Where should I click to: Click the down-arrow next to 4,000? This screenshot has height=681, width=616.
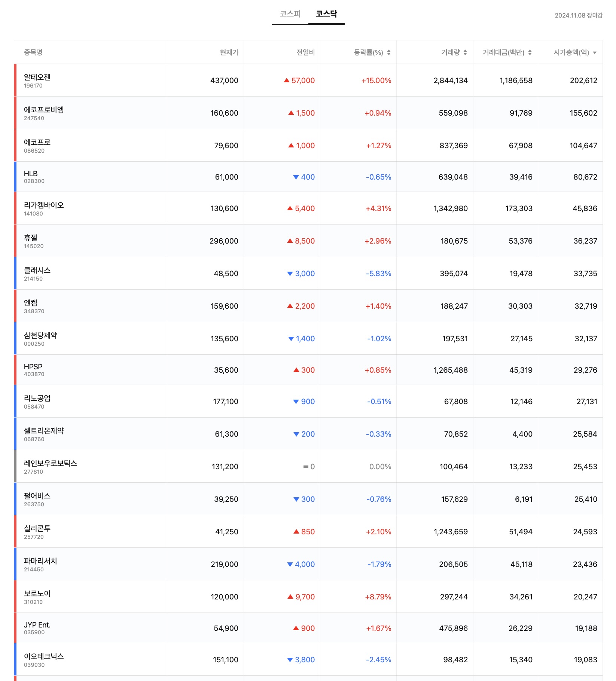coord(290,564)
